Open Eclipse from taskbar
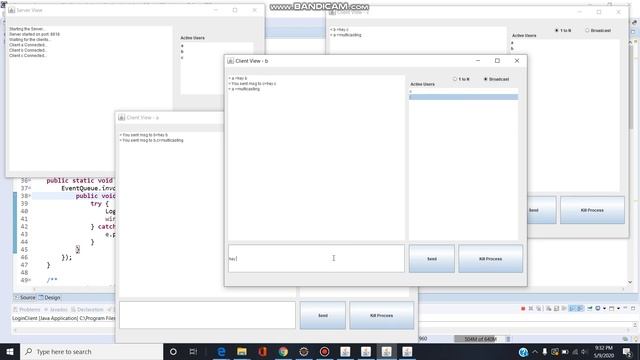 click(x=304, y=351)
